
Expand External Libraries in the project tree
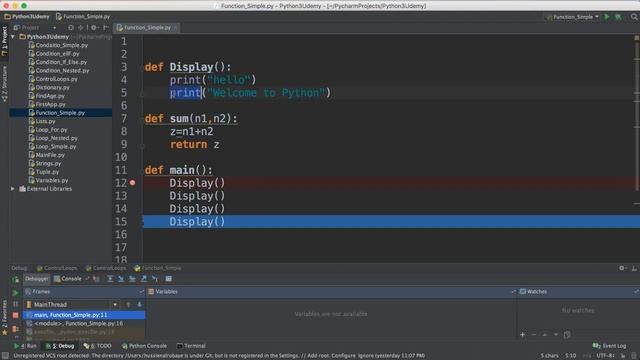(x=13, y=189)
